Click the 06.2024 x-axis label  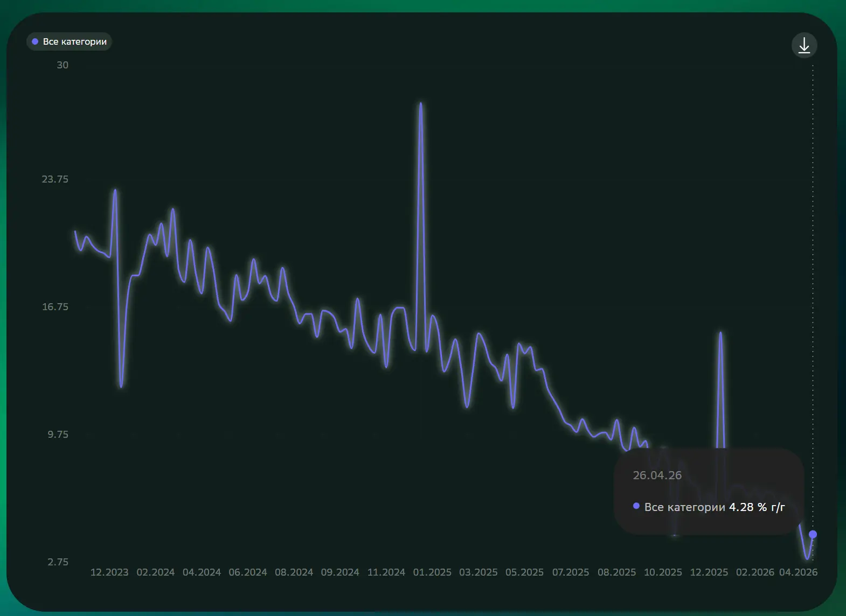click(248, 572)
